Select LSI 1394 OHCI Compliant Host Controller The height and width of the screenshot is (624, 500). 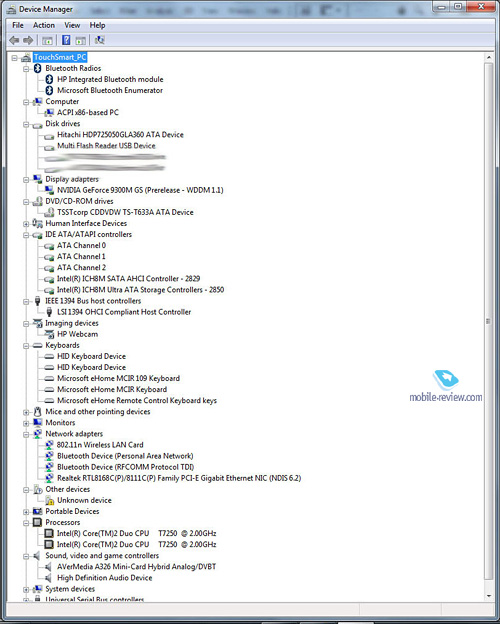coord(124,312)
